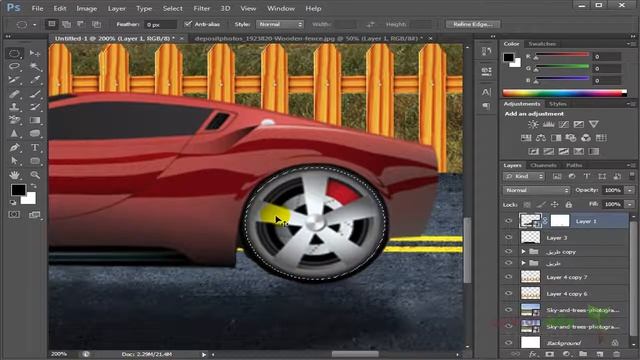This screenshot has height=360, width=640.
Task: Toggle the Anti-alias checkbox
Action: [188, 24]
